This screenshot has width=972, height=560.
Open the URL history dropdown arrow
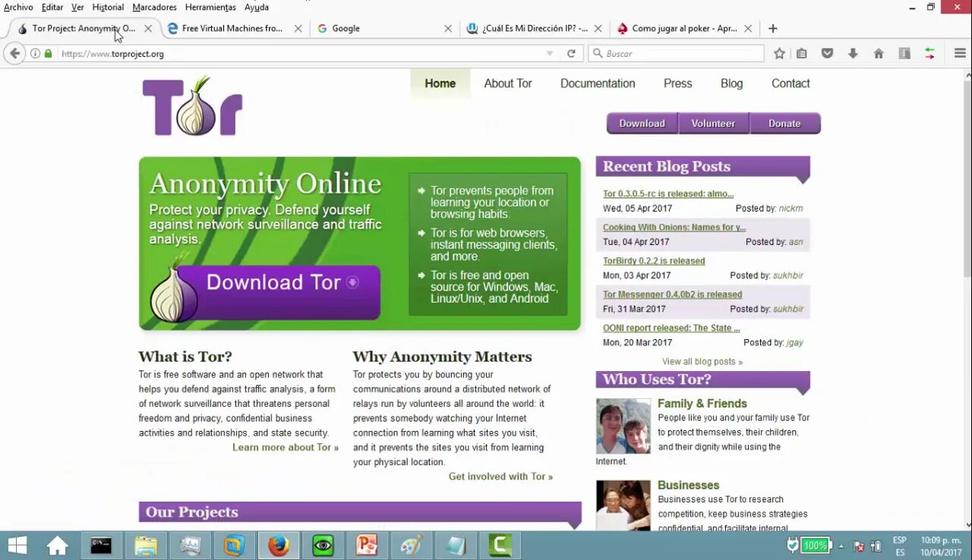coord(550,54)
